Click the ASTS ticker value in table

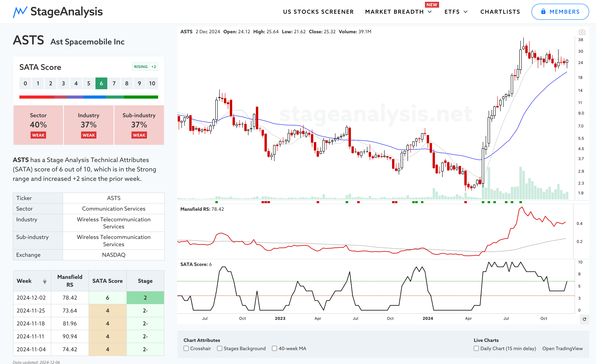114,198
